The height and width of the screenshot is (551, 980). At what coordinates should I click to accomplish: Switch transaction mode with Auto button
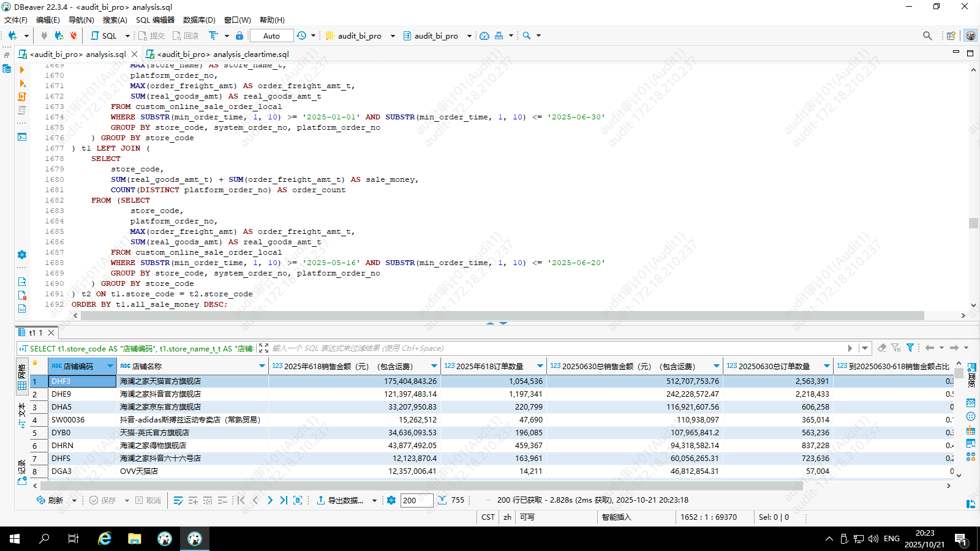pyautogui.click(x=271, y=36)
